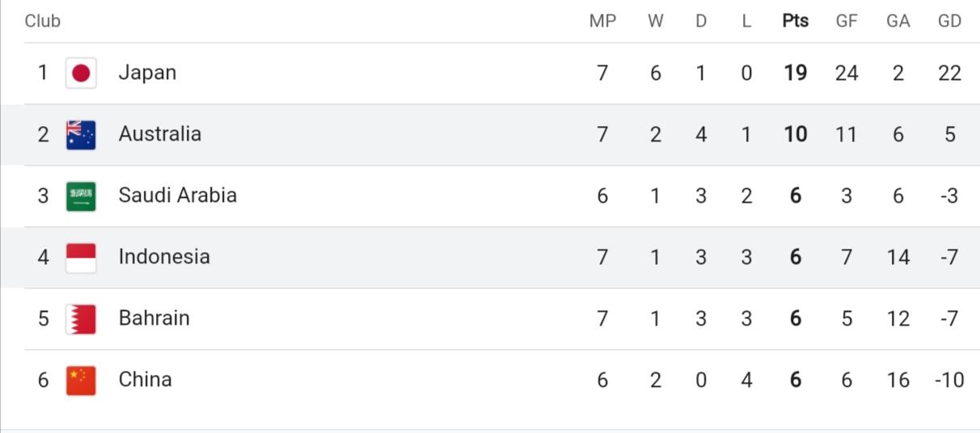Select the Indonesia team name
The image size is (980, 433).
[164, 257]
